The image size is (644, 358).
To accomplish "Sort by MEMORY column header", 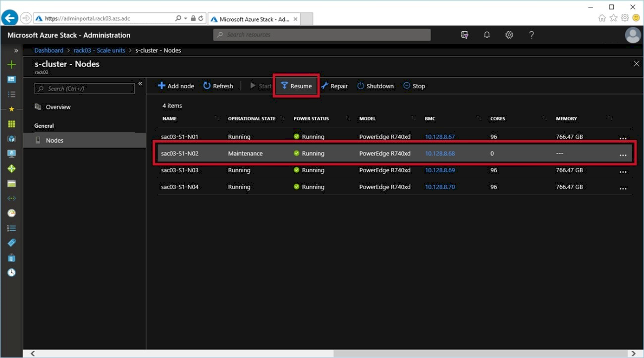I will (x=566, y=118).
